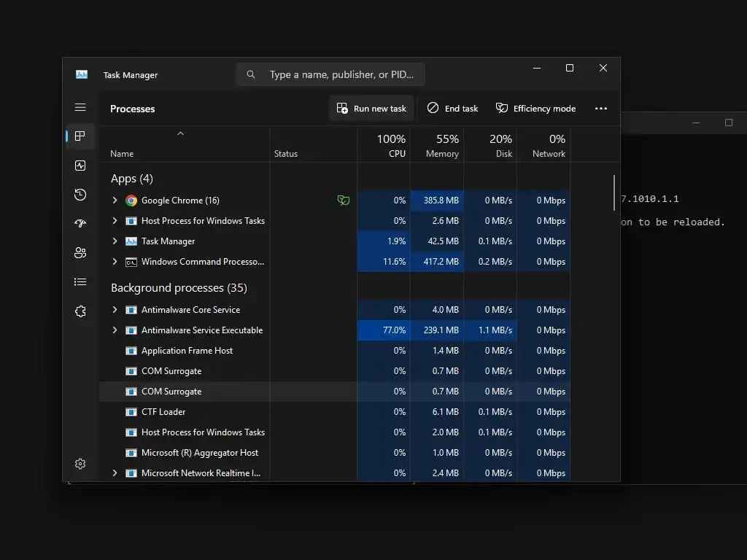747x560 pixels.
Task: Minimize the background console window
Action: click(696, 122)
